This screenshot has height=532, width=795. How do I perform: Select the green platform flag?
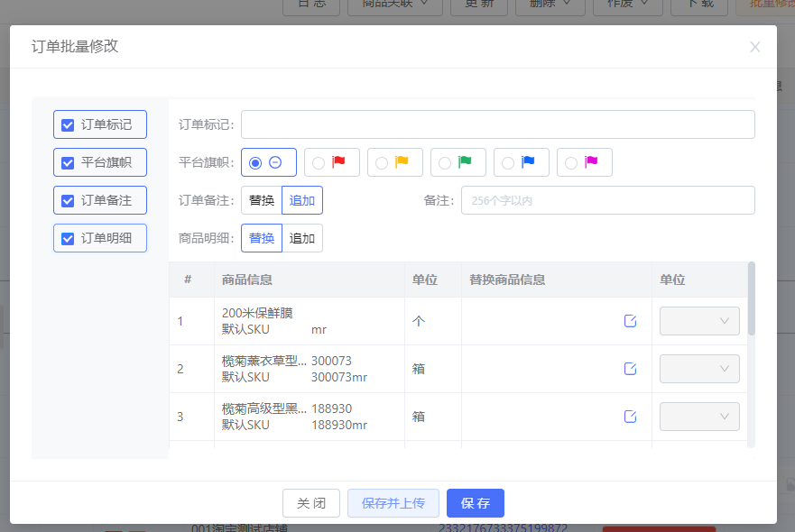pyautogui.click(x=458, y=162)
